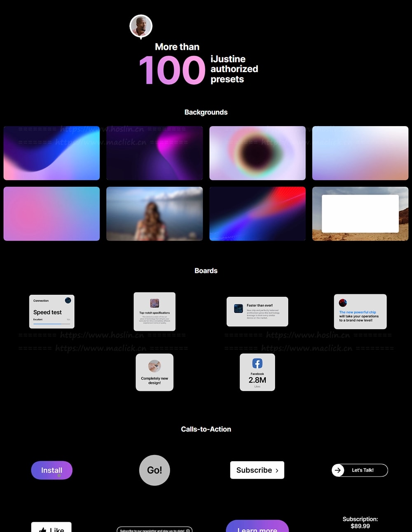Click the newsletter subscription pill
The image size is (412, 532).
[154, 530]
